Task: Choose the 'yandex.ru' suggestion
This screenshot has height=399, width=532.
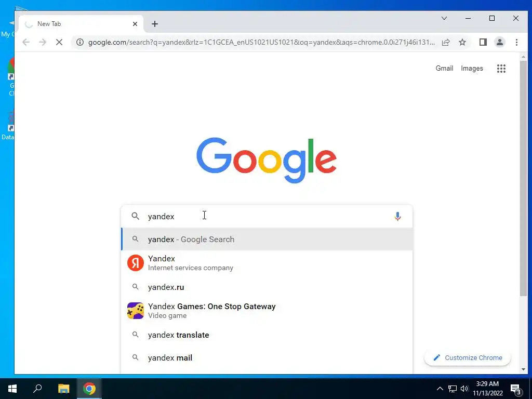Action: tap(267, 287)
